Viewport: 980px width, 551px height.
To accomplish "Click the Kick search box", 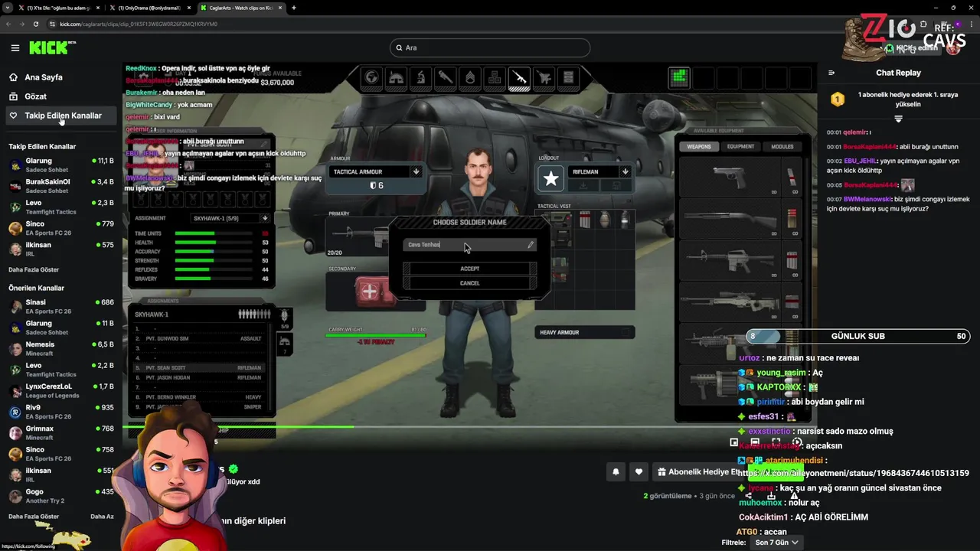I will [490, 47].
